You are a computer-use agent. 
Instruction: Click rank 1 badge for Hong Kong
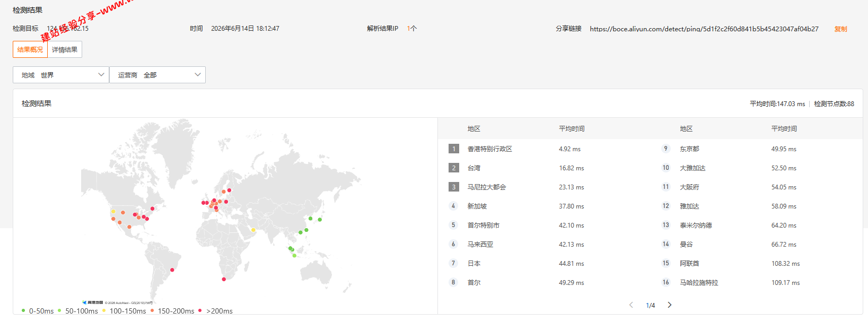click(x=453, y=149)
